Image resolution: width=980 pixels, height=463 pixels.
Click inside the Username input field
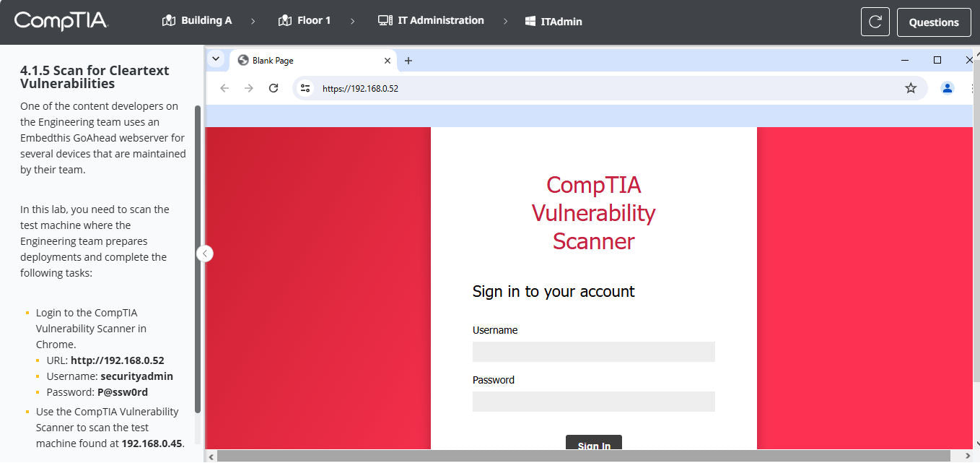(x=593, y=352)
